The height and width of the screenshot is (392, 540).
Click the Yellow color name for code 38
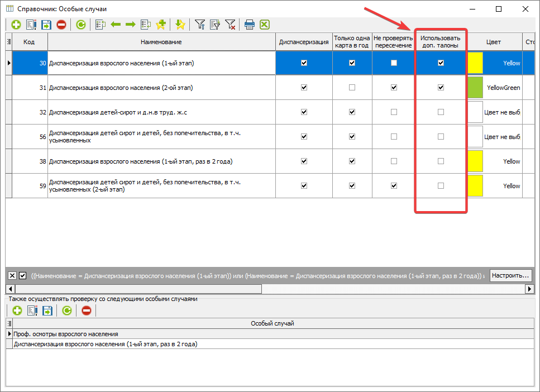pos(512,161)
